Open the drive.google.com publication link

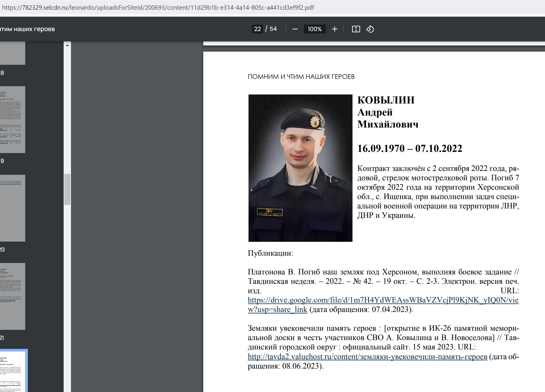tap(383, 300)
